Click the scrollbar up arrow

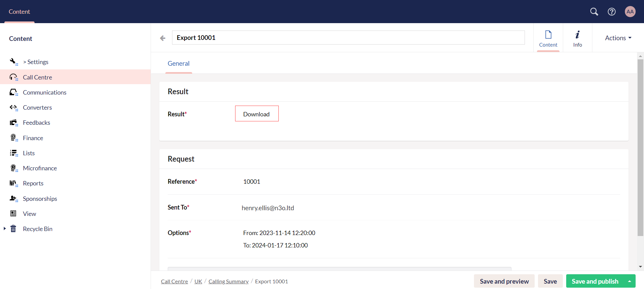pos(640,56)
